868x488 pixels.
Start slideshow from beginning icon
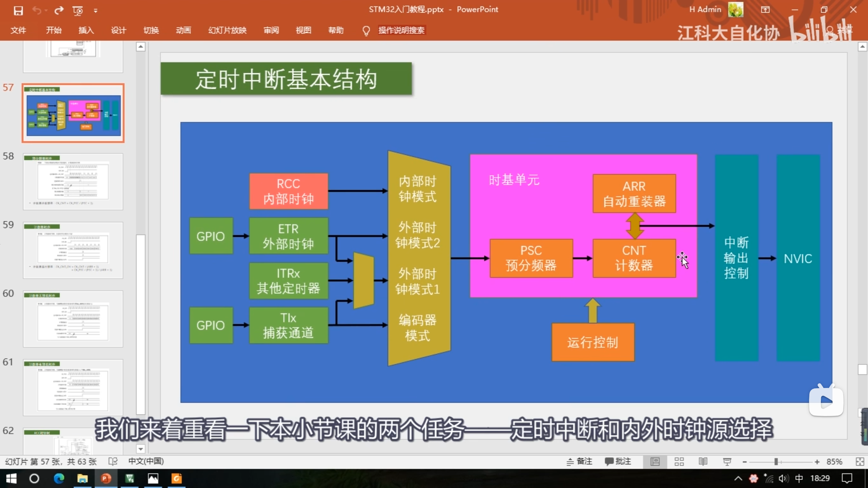(x=78, y=11)
